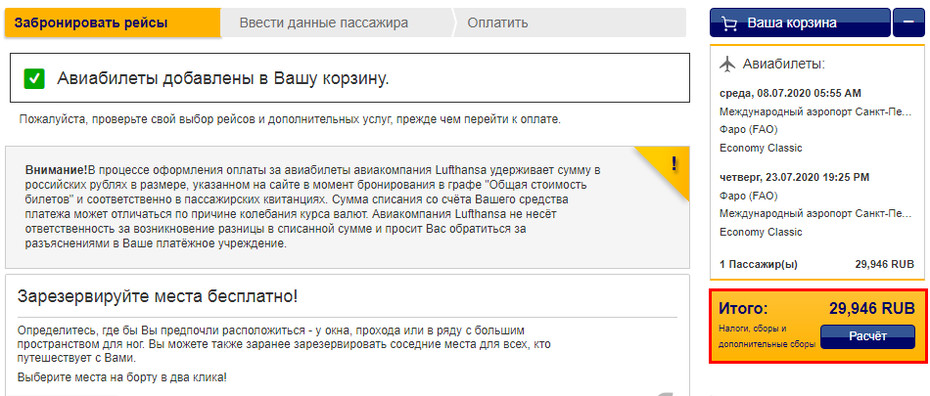Image resolution: width=930 pixels, height=396 pixels.
Task: Go to the 'Оплатить' step
Action: point(497,23)
